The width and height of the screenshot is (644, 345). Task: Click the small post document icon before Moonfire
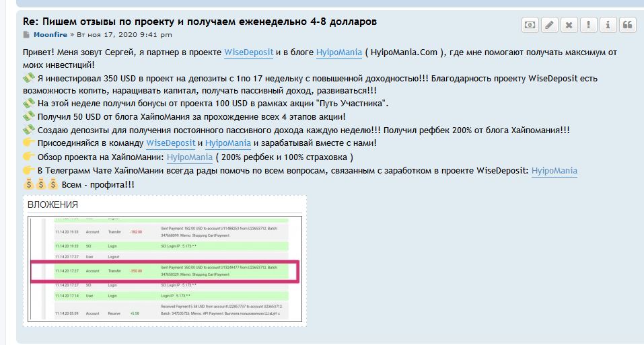point(26,35)
